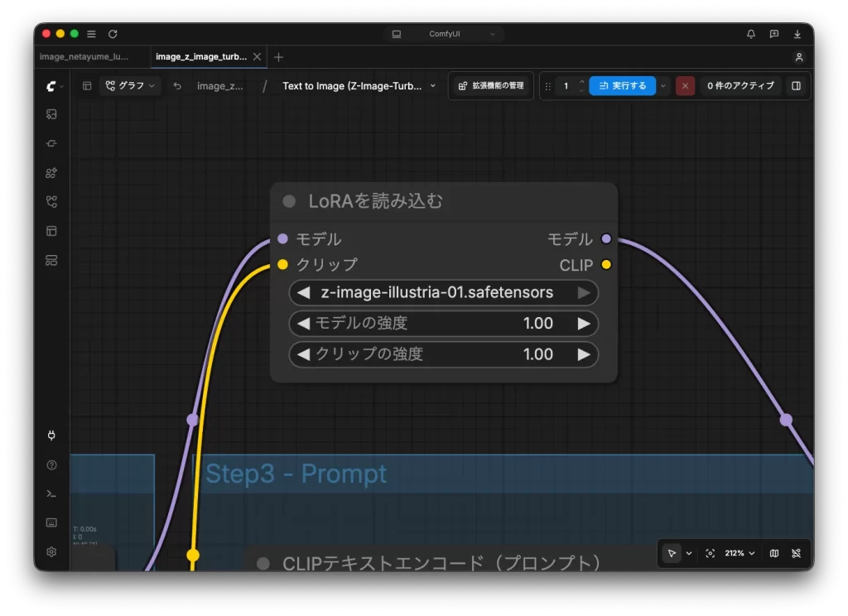The width and height of the screenshot is (848, 616).
Task: Toggle link visibility icon
Action: point(796,553)
